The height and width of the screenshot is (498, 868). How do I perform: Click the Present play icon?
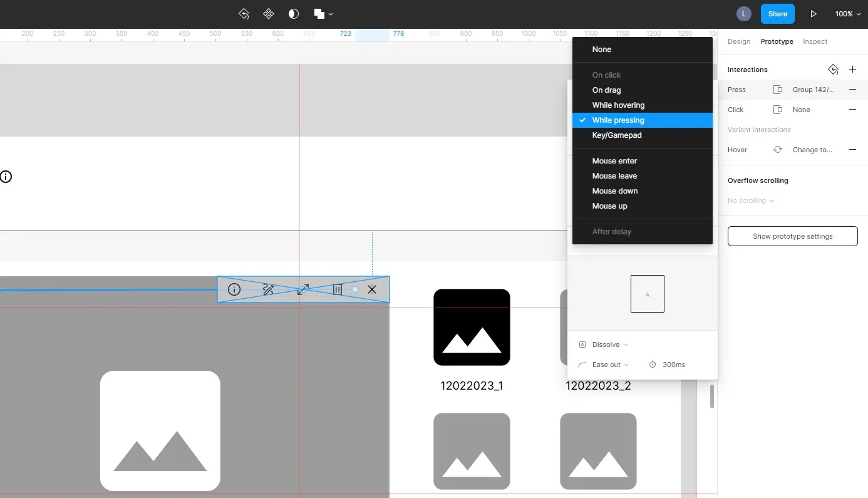coord(814,14)
